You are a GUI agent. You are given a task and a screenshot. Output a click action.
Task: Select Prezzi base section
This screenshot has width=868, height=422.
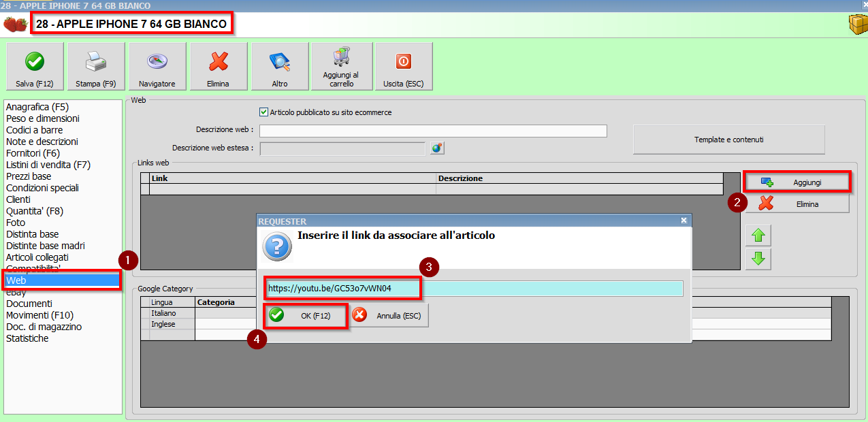(29, 176)
